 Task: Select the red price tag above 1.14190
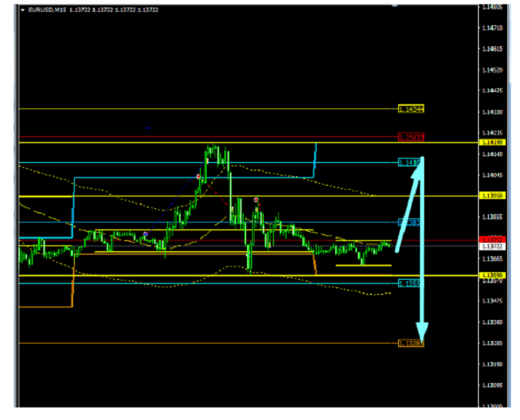tap(411, 136)
